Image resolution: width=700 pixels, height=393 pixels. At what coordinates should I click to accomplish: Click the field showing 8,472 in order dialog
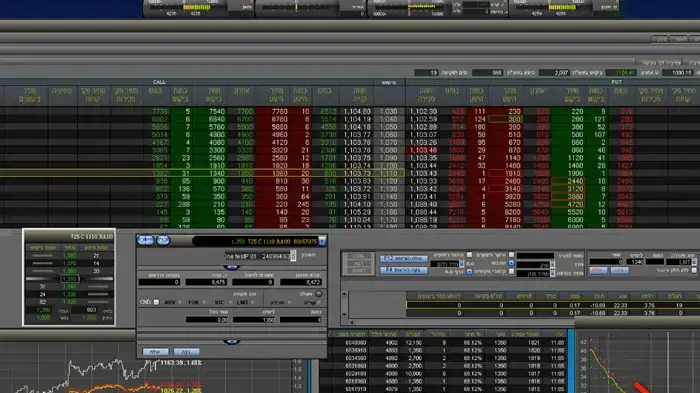pyautogui.click(x=300, y=282)
